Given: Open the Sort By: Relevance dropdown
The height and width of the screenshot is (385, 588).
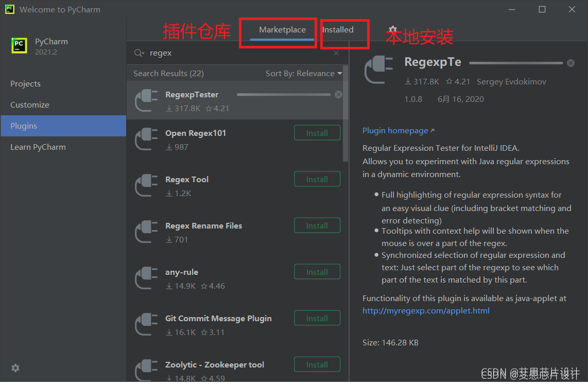Looking at the screenshot, I should pos(303,74).
